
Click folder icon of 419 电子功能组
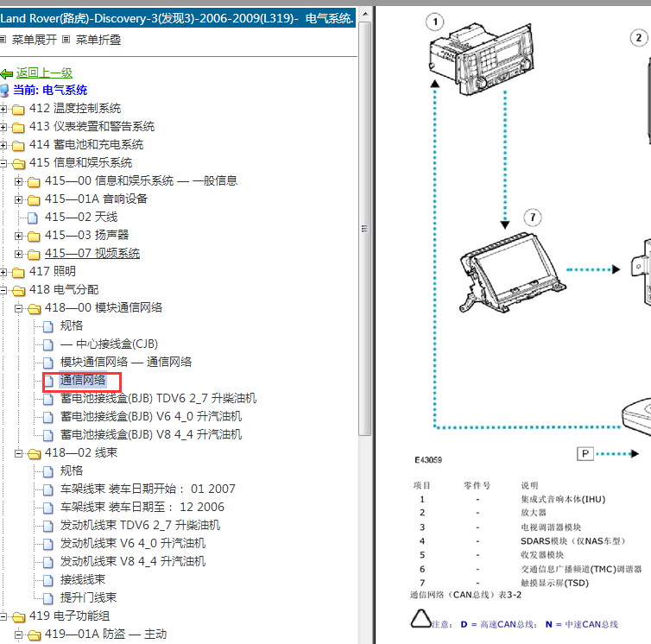[18, 616]
